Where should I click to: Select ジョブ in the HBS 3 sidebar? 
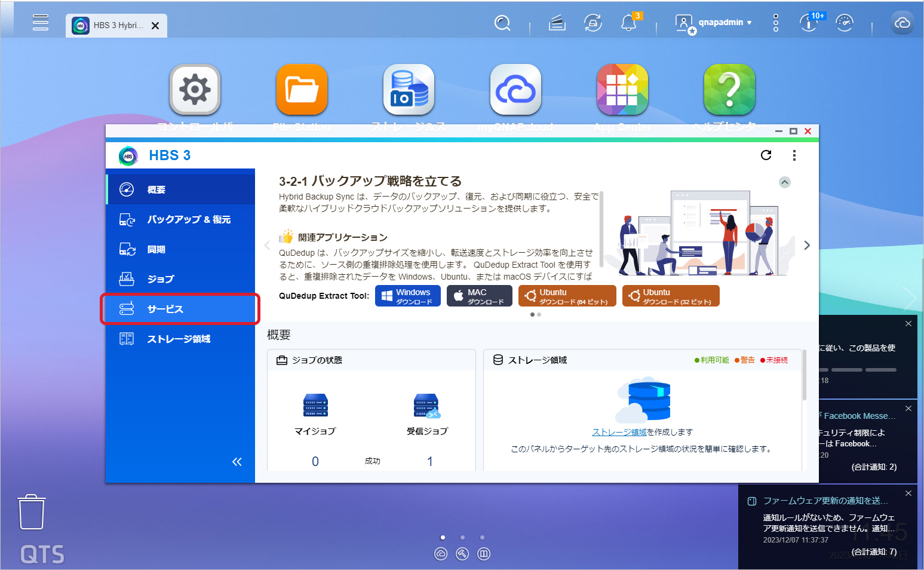[x=181, y=279]
